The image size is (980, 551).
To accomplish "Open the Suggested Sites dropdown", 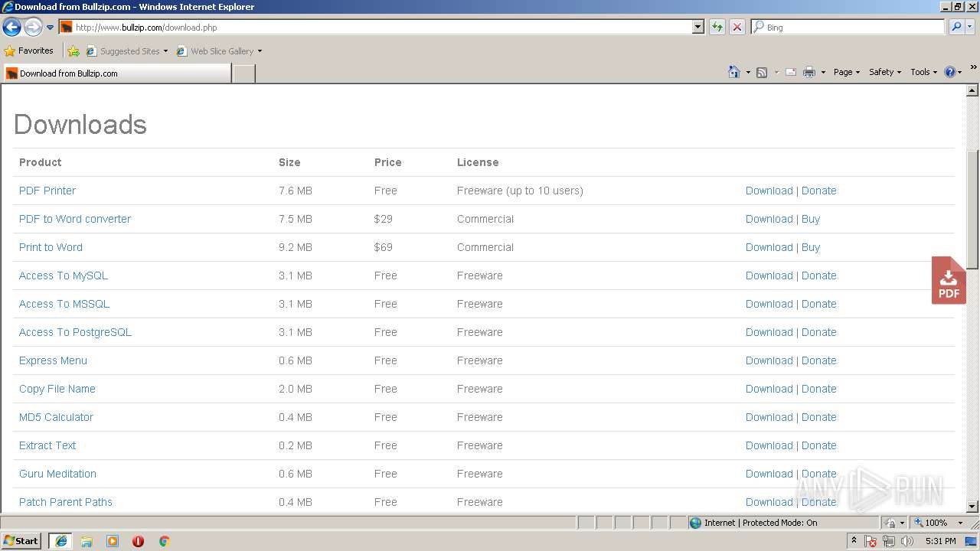I will 127,51.
